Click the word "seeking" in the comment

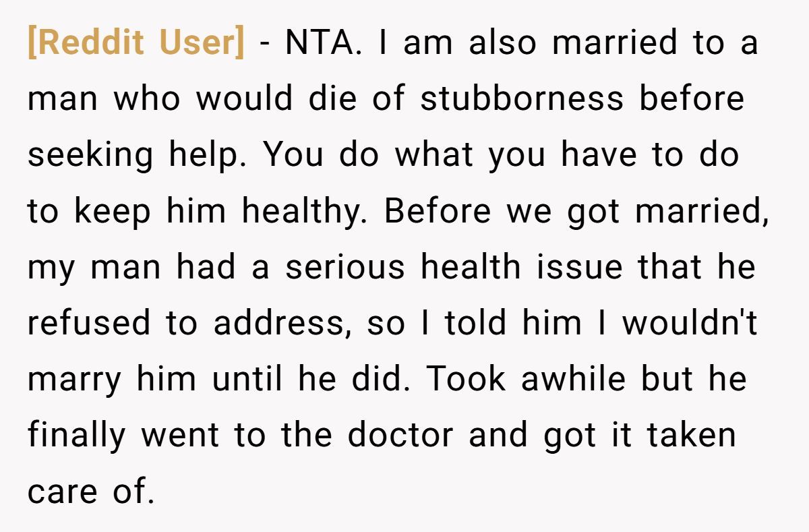[90, 156]
